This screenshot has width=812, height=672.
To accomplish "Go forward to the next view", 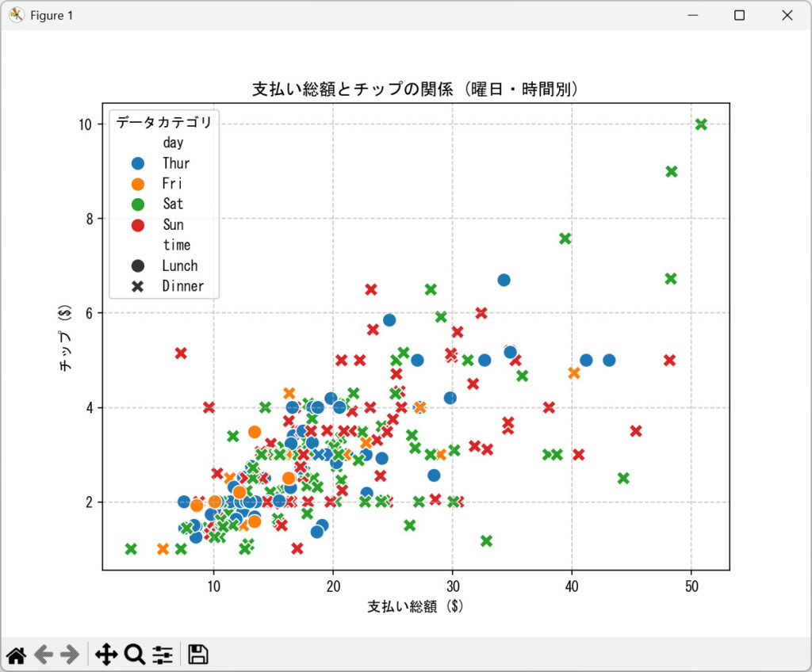I will click(x=70, y=655).
